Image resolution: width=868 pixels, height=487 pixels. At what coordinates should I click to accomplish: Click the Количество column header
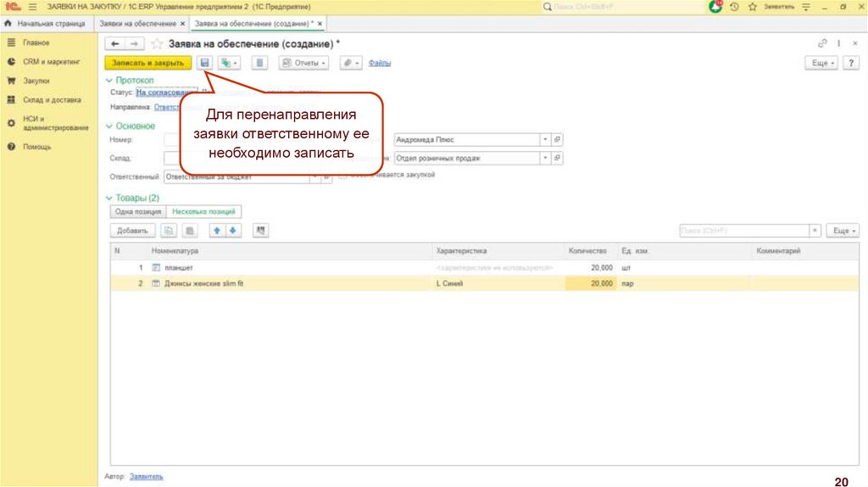[x=587, y=251]
